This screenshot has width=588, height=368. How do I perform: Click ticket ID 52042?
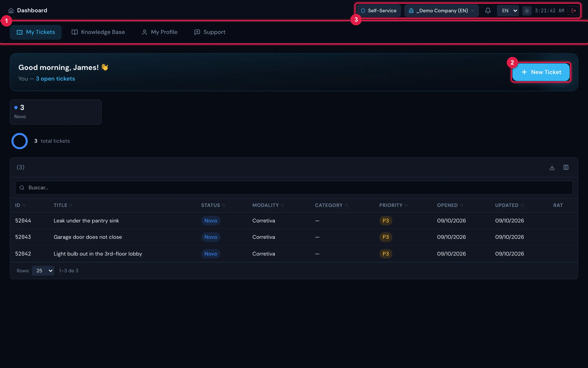23,254
